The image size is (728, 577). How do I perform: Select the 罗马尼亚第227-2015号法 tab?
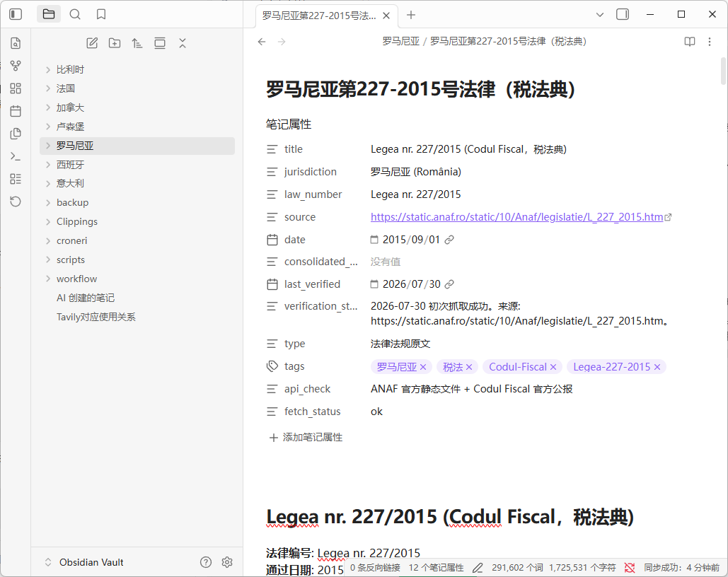319,16
